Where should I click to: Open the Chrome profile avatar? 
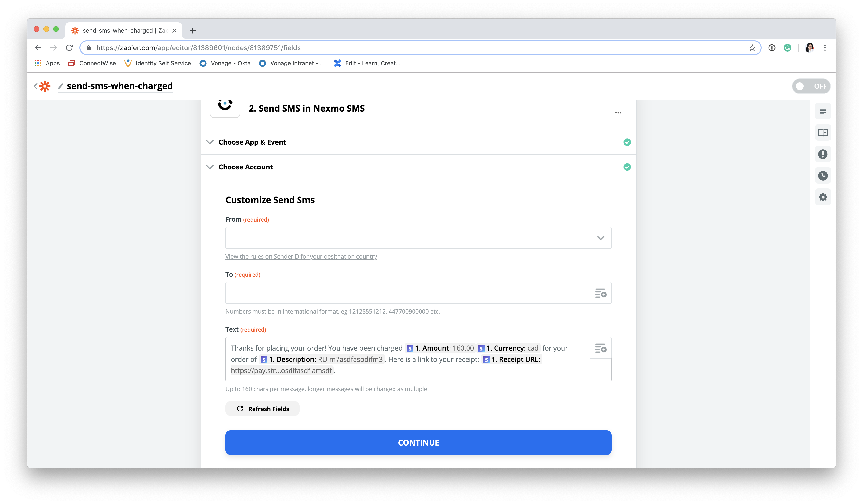(x=810, y=48)
